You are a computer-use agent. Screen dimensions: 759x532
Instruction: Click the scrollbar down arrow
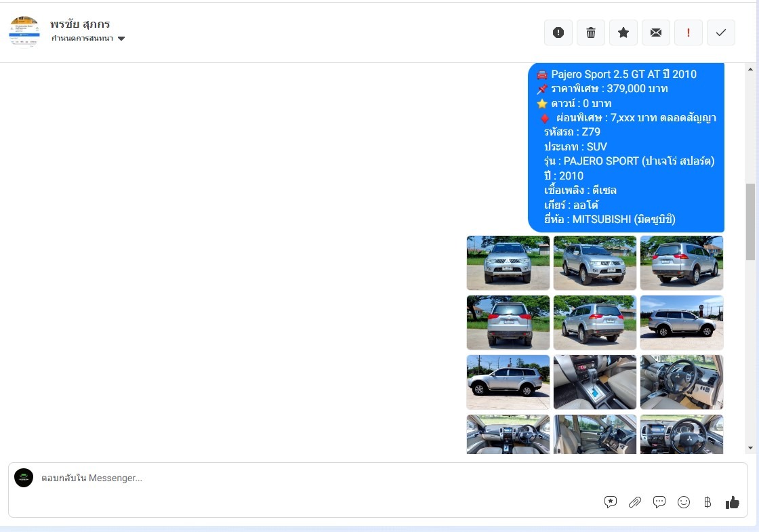click(x=750, y=448)
